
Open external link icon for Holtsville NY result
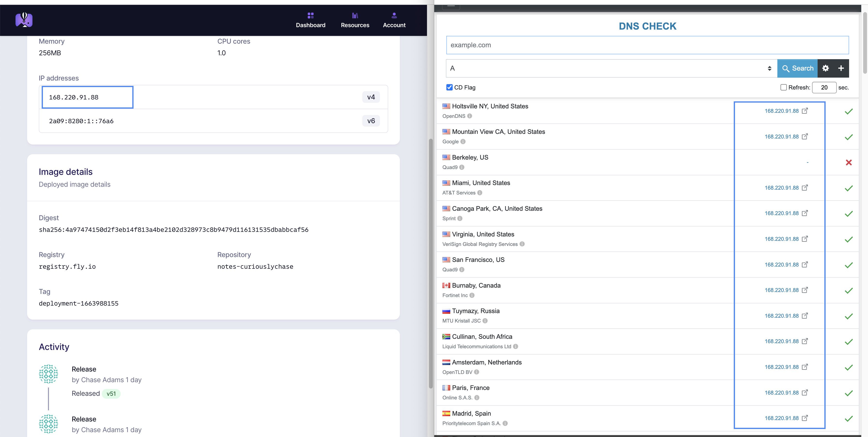pyautogui.click(x=805, y=111)
